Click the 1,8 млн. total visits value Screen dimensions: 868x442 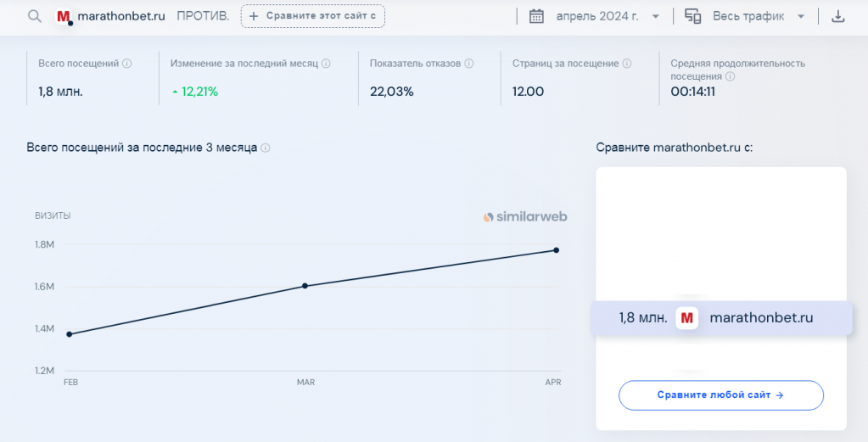point(60,92)
